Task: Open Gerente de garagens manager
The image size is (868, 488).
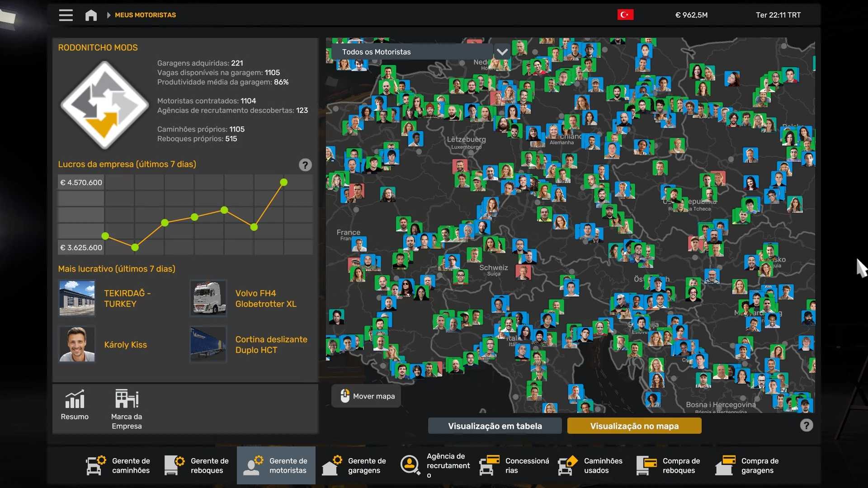Action: coord(354,465)
